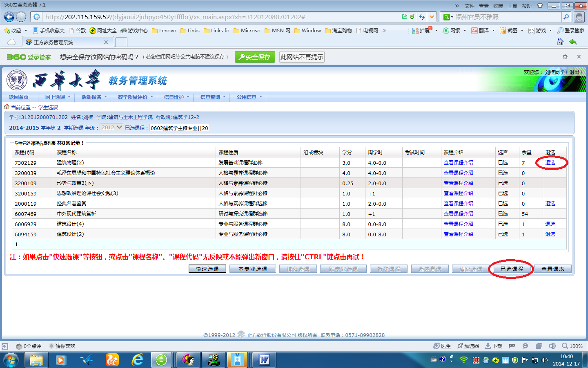Switch to the 正方教务管理系统 tab
This screenshot has height=368, width=588.
tap(66, 42)
